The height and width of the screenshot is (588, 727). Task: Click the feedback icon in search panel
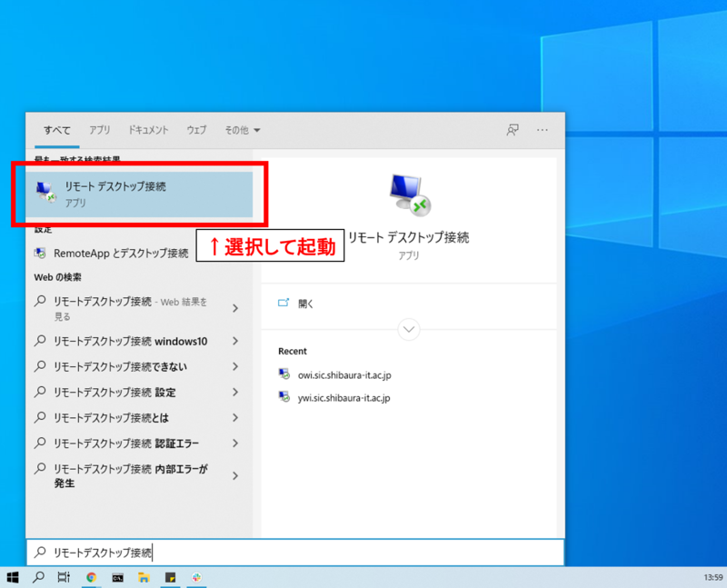[513, 130]
